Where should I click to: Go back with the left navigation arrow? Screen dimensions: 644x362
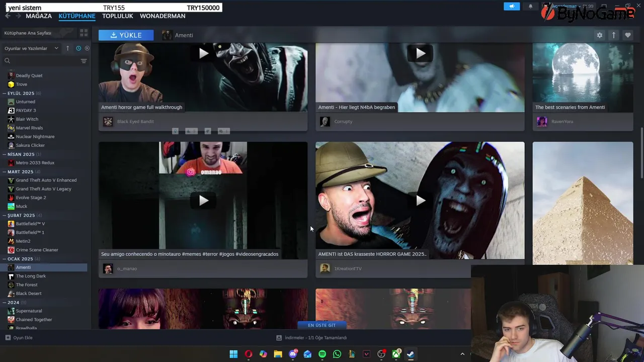tap(8, 16)
